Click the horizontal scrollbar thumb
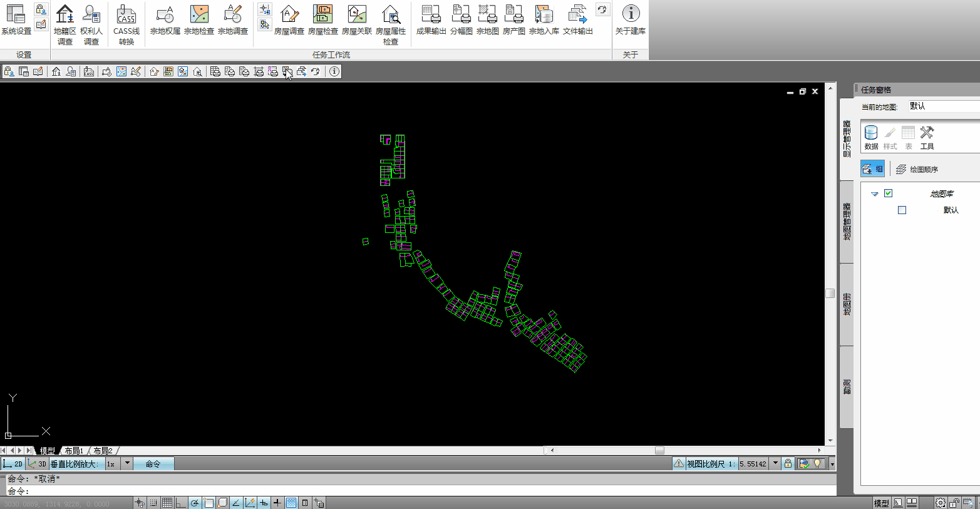This screenshot has height=509, width=980. pos(659,450)
